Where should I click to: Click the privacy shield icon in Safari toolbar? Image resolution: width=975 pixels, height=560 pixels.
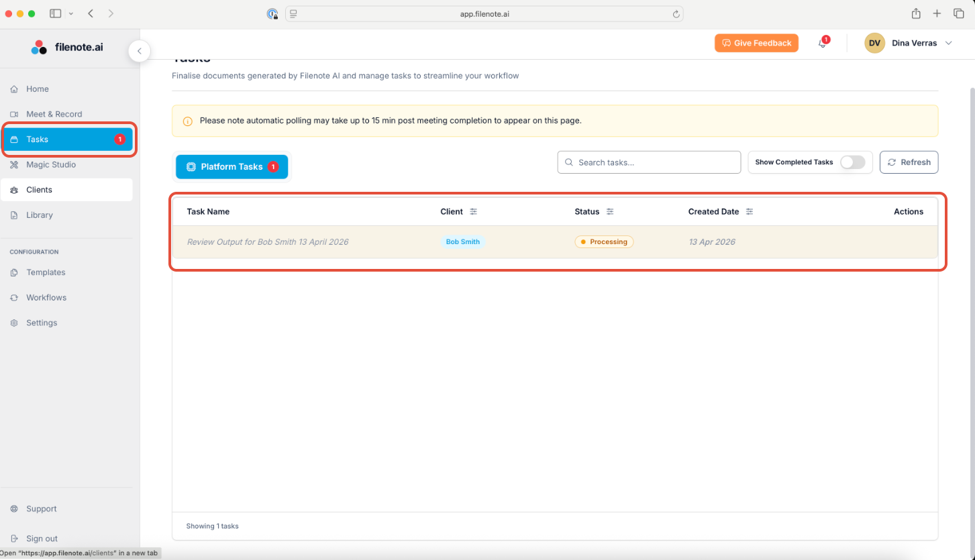pyautogui.click(x=272, y=13)
